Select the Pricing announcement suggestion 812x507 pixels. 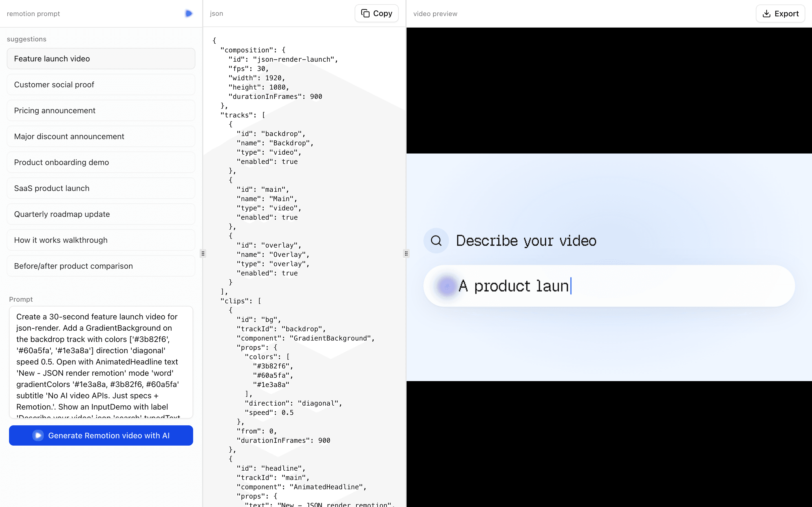pyautogui.click(x=101, y=110)
